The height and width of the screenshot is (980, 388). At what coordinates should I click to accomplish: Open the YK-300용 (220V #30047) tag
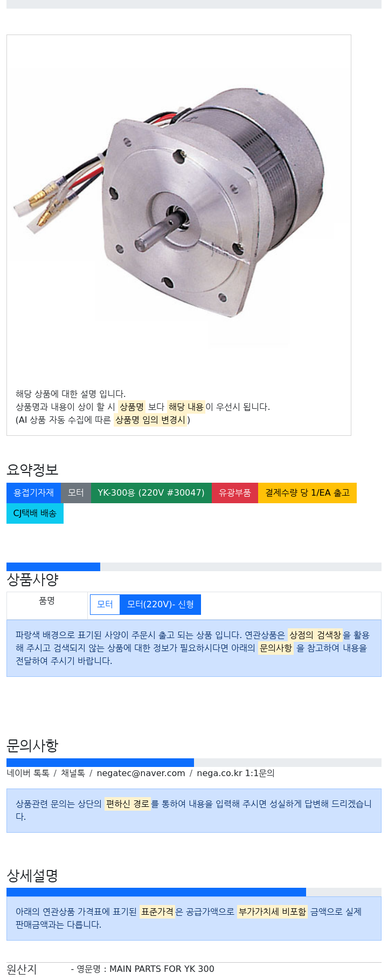151,493
